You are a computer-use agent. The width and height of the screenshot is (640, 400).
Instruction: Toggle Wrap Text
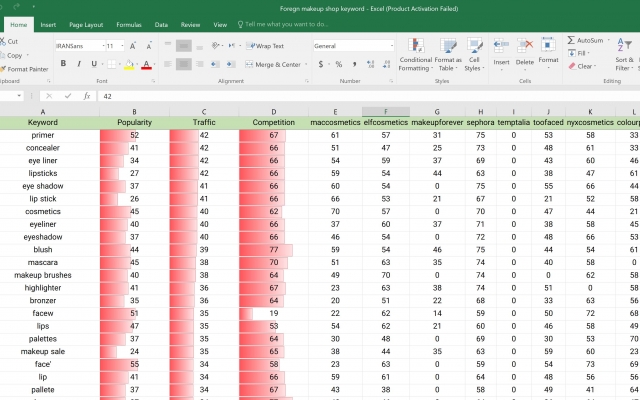pos(265,46)
